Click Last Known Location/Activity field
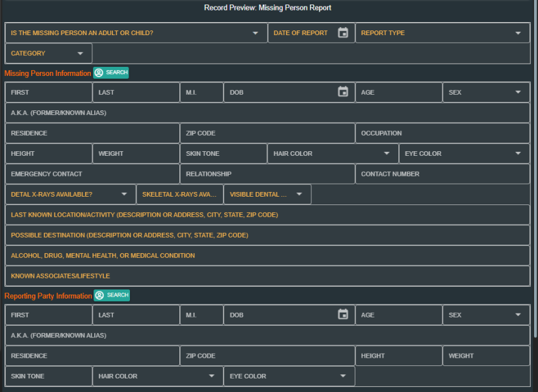The width and height of the screenshot is (538, 392). [x=267, y=215]
